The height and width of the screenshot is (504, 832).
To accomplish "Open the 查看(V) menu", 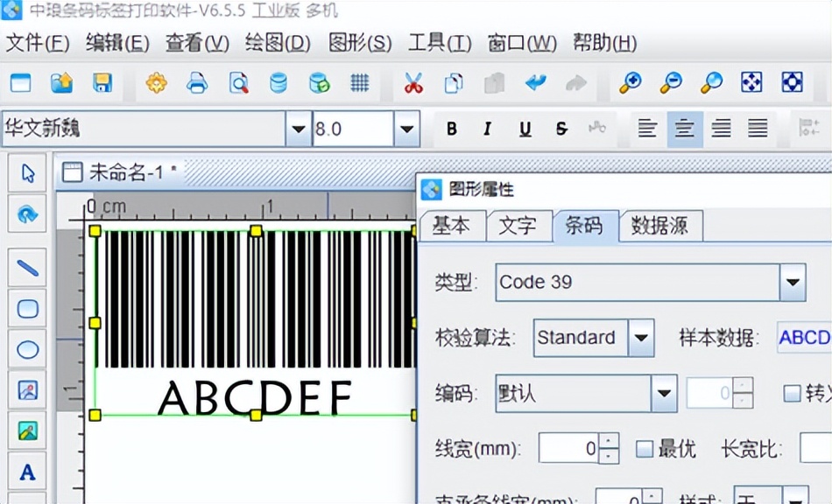I will pos(197,44).
